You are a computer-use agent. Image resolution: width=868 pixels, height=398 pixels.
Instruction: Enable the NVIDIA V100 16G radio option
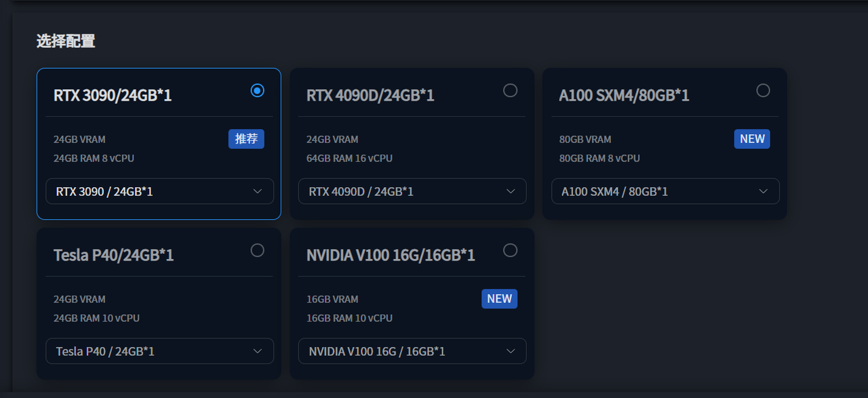tap(510, 250)
